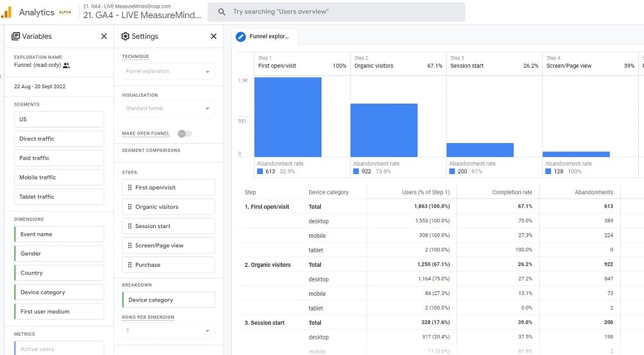Click the blue Step 1 abandonment swatch

[x=260, y=171]
